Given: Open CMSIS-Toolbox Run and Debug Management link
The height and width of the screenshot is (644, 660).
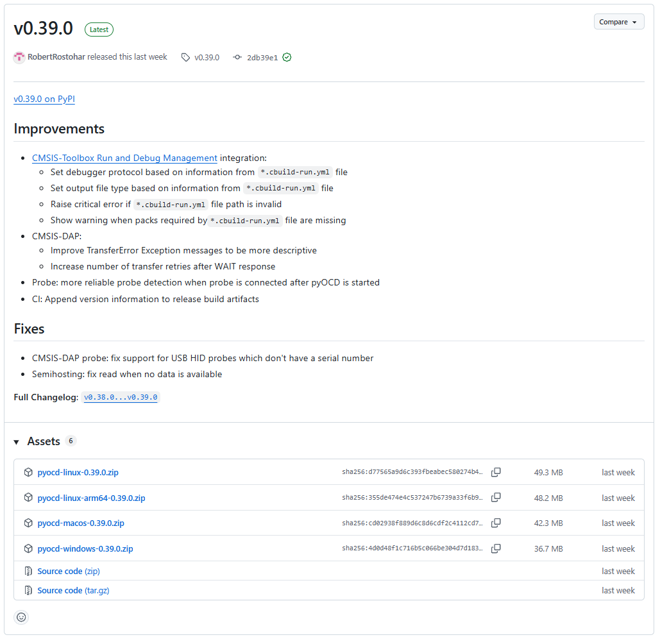Looking at the screenshot, I should [x=124, y=158].
